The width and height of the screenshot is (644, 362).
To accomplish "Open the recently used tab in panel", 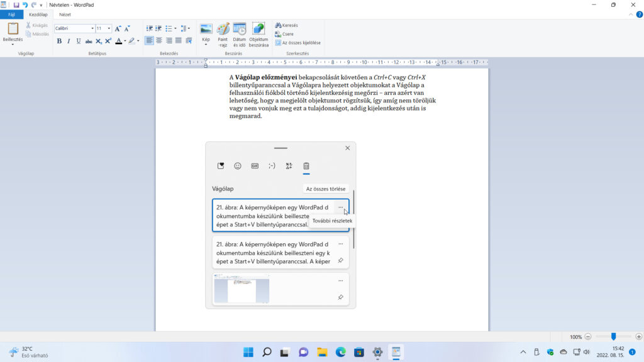I will (221, 166).
